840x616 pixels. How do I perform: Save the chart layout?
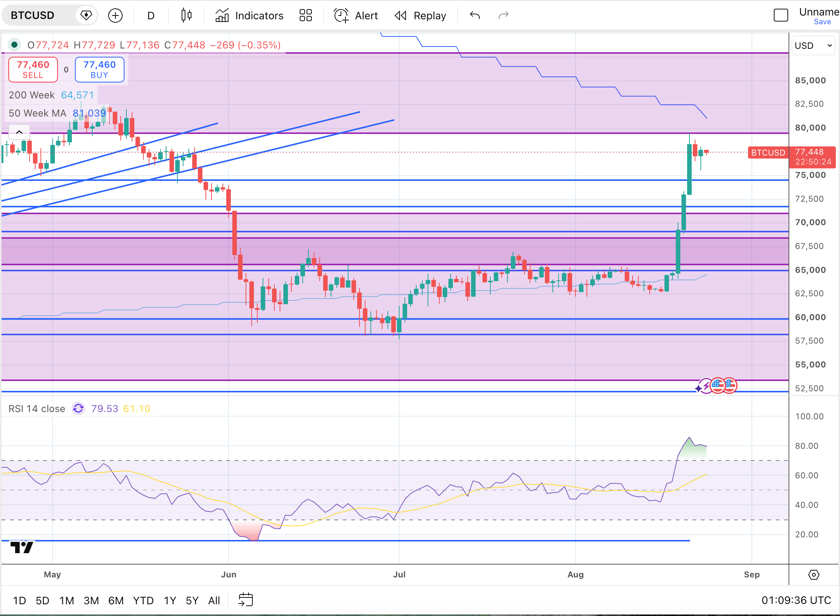pyautogui.click(x=822, y=22)
